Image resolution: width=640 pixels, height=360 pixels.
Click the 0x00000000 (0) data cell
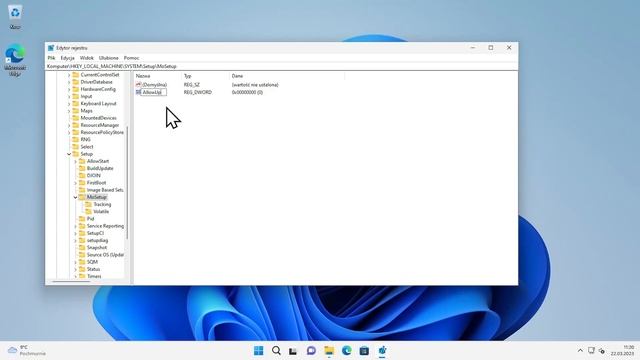click(x=247, y=92)
